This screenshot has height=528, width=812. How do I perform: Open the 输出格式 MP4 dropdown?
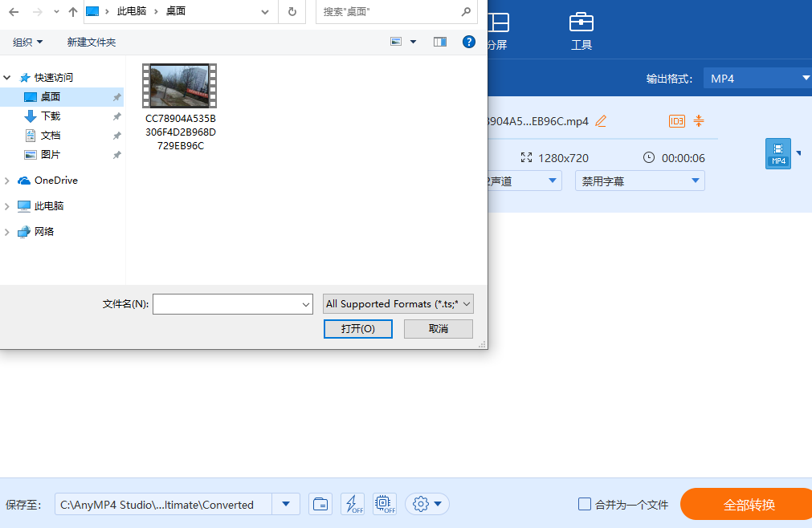pos(757,77)
